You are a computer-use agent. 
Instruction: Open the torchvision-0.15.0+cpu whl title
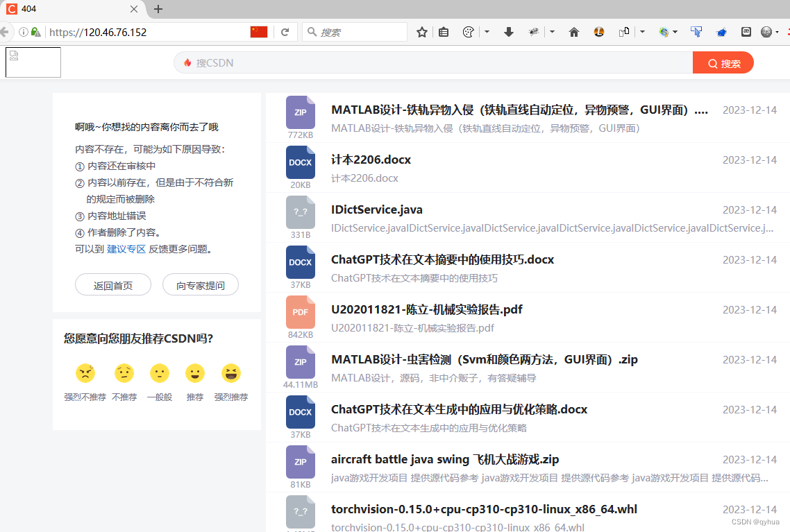[484, 509]
